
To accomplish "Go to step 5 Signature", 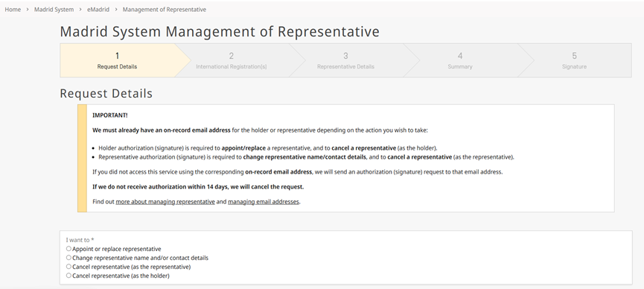I will [574, 60].
